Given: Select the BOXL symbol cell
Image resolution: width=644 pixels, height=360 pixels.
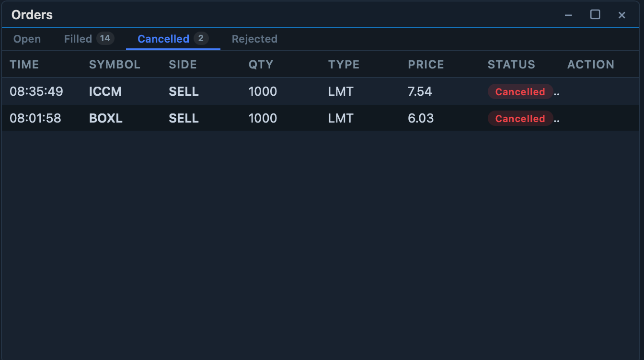Looking at the screenshot, I should (106, 118).
